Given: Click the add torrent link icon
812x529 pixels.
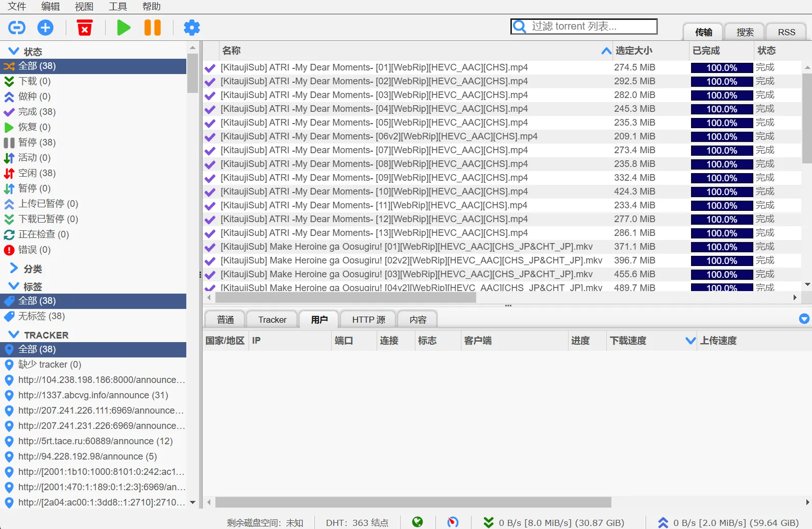Looking at the screenshot, I should tap(17, 28).
